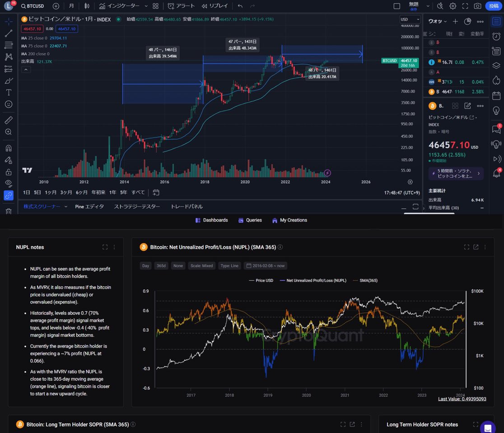Toggle the SMA(365) legend series
The image size is (504, 433).
pyautogui.click(x=365, y=281)
